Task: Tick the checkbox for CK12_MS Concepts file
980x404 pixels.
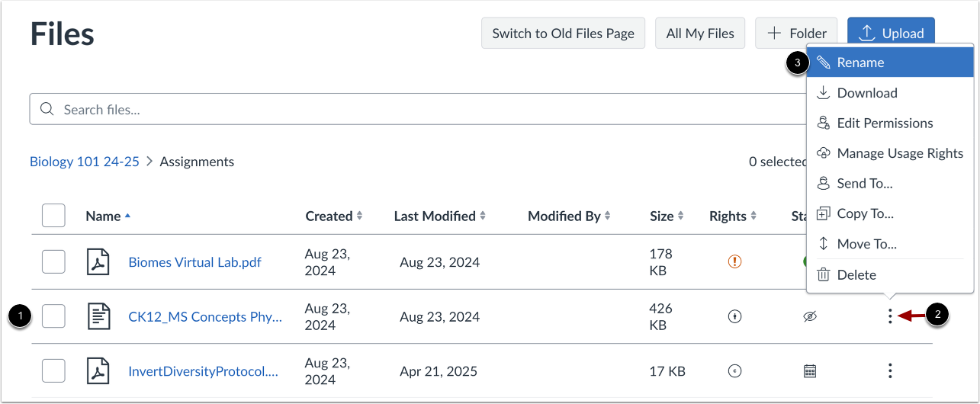Action: click(53, 316)
